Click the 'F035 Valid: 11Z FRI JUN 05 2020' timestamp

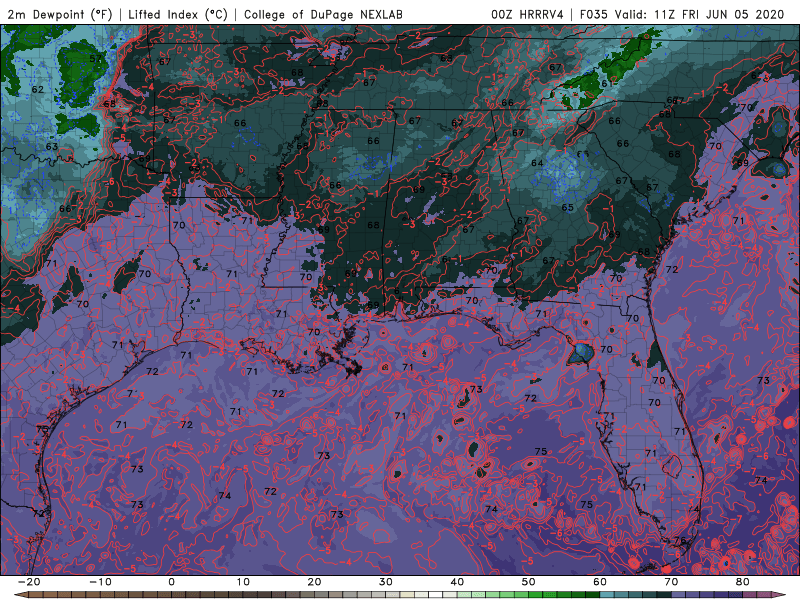click(x=682, y=14)
